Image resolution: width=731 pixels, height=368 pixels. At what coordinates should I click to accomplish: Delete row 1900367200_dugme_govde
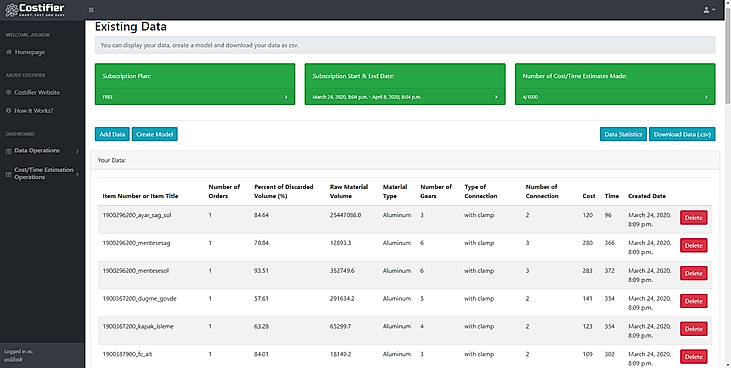coord(694,301)
